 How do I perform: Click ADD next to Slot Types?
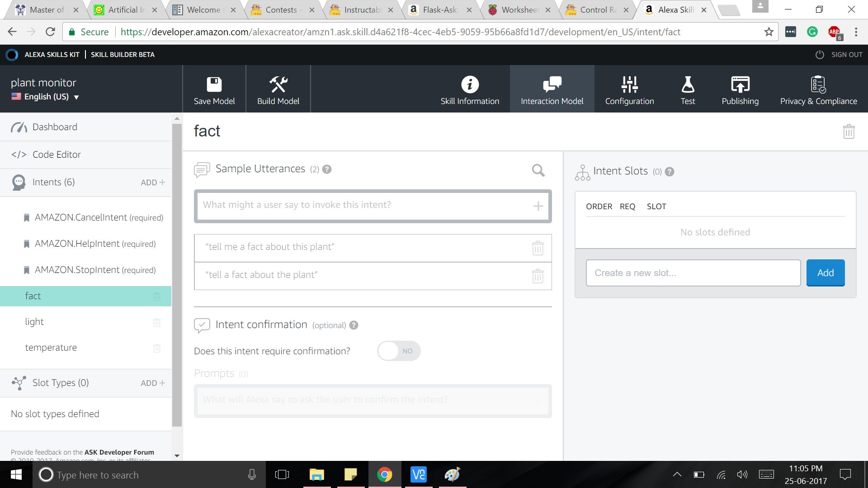point(153,383)
